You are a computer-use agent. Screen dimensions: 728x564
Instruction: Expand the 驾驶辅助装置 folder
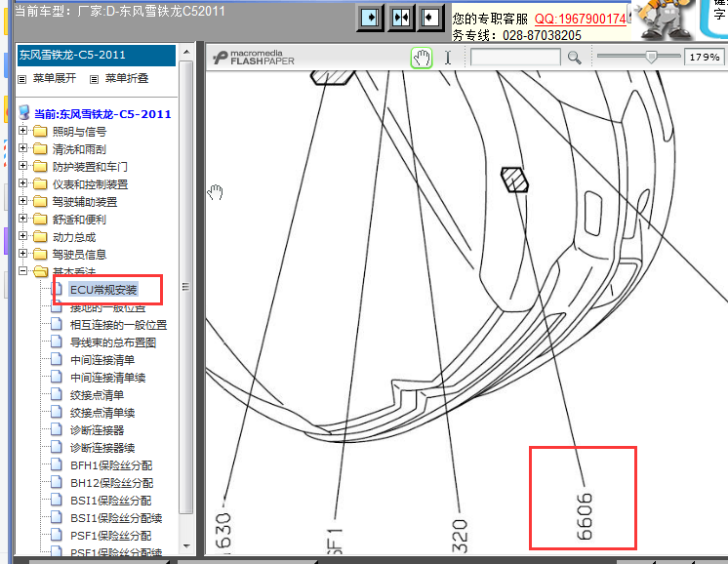tap(22, 201)
